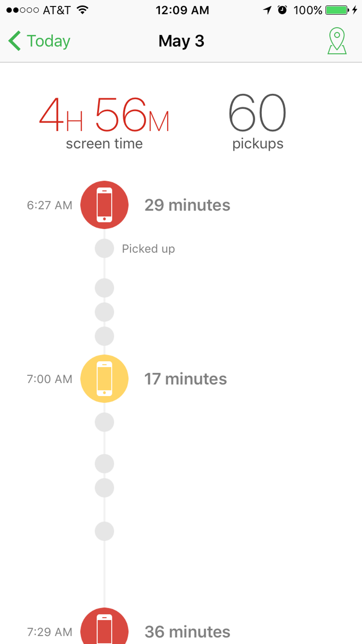Tap the Wi-Fi icon in status bar

click(x=83, y=10)
